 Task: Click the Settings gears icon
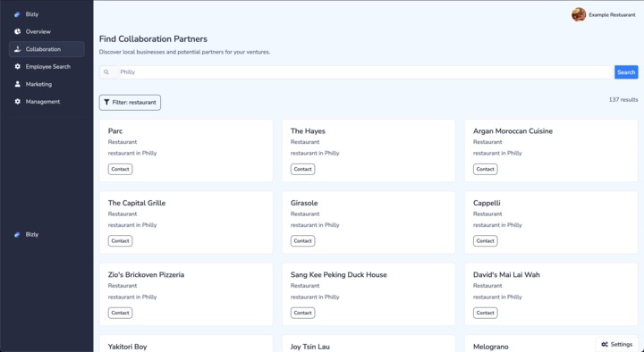click(605, 345)
